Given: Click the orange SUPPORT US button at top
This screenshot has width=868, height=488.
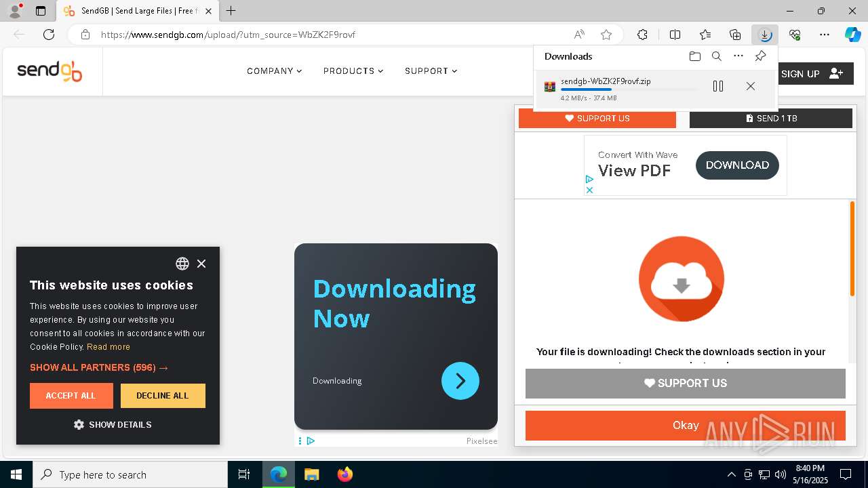Looking at the screenshot, I should (597, 119).
